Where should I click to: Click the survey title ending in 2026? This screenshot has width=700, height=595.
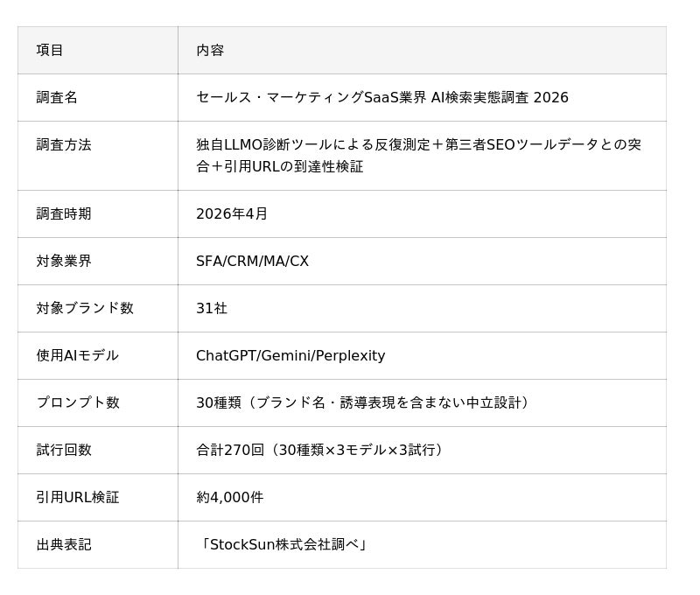[381, 97]
